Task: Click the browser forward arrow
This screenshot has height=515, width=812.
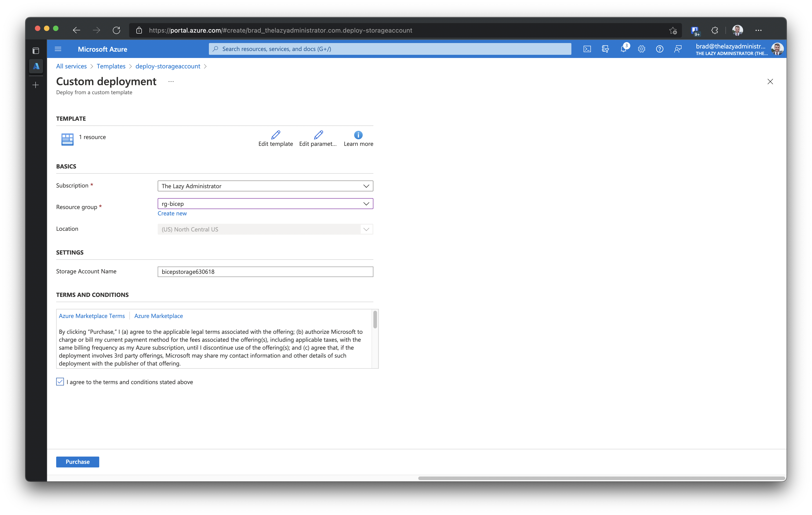Action: click(97, 30)
